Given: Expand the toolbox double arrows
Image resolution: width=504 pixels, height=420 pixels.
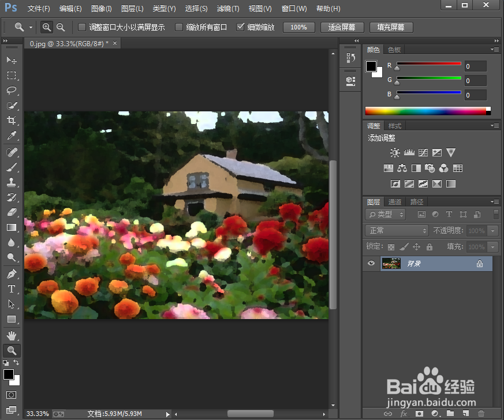Looking at the screenshot, I should (5, 41).
